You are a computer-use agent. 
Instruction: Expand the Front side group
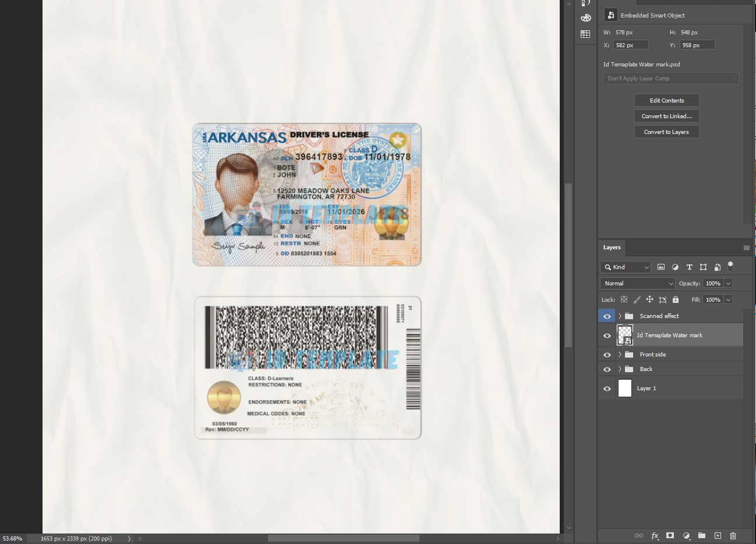pyautogui.click(x=620, y=354)
